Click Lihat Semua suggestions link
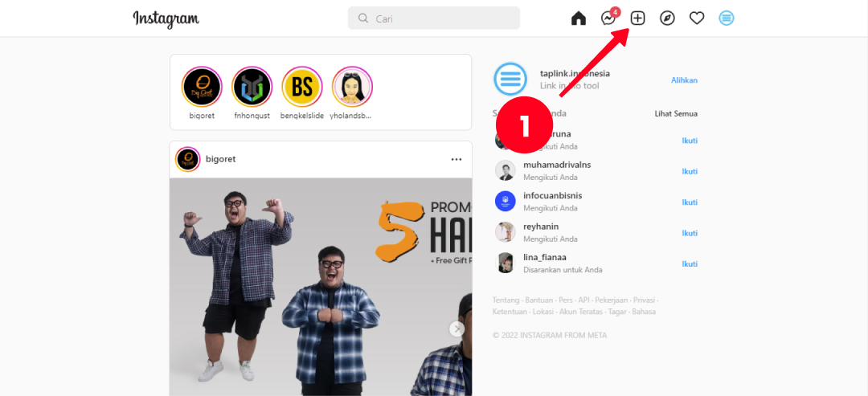Image resolution: width=868 pixels, height=396 pixels. coord(676,114)
